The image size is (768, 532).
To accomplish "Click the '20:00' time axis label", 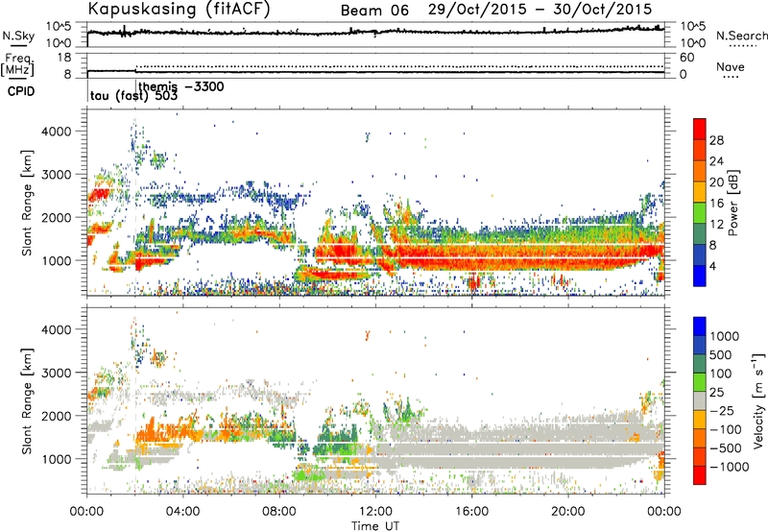I will [x=567, y=512].
